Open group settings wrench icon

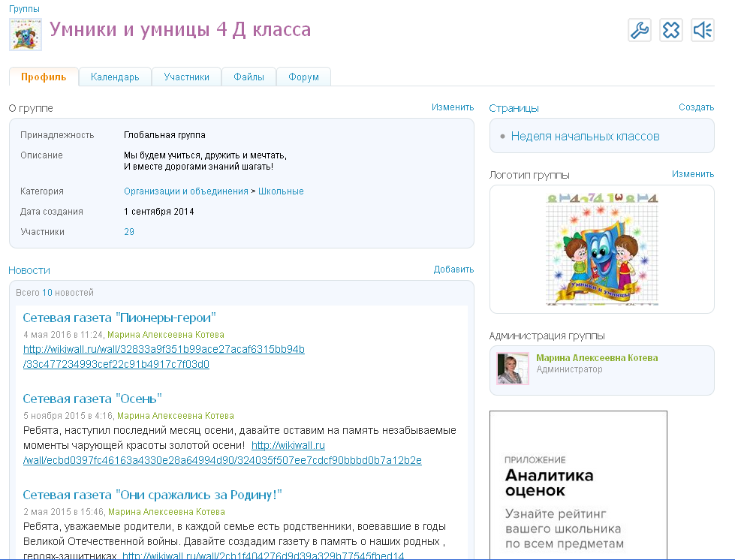click(639, 31)
